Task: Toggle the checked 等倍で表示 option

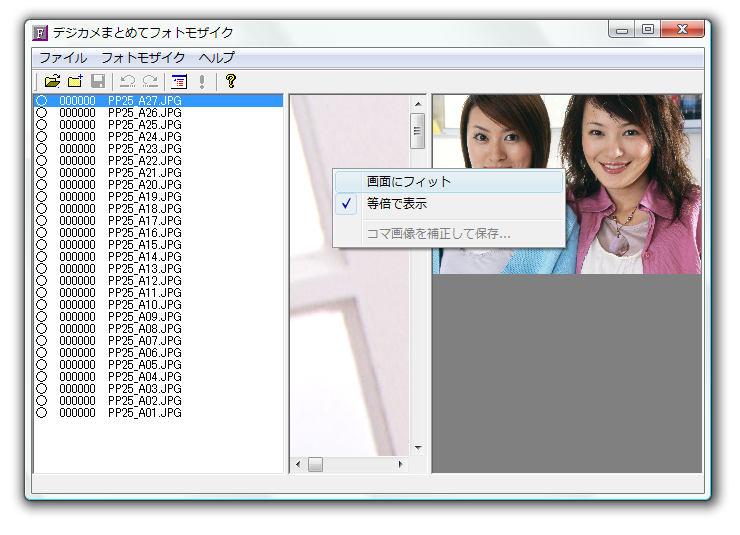Action: 396,204
